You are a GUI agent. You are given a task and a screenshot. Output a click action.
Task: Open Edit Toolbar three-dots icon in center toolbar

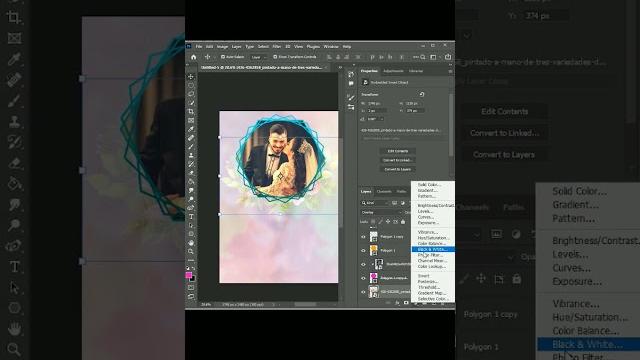191,260
